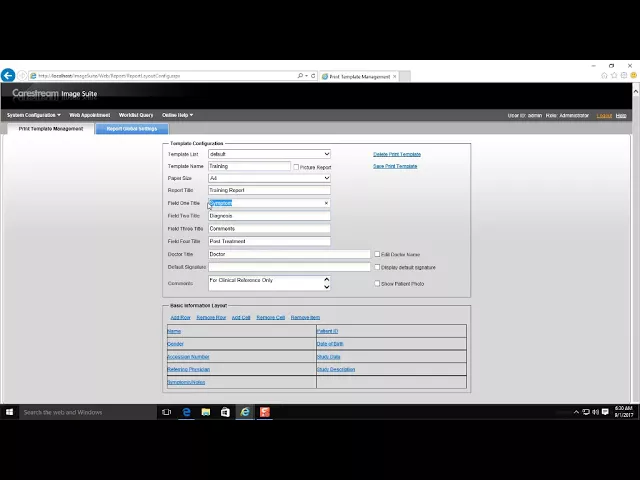
Task: Click the Search the web and Windows box
Action: [x=88, y=412]
